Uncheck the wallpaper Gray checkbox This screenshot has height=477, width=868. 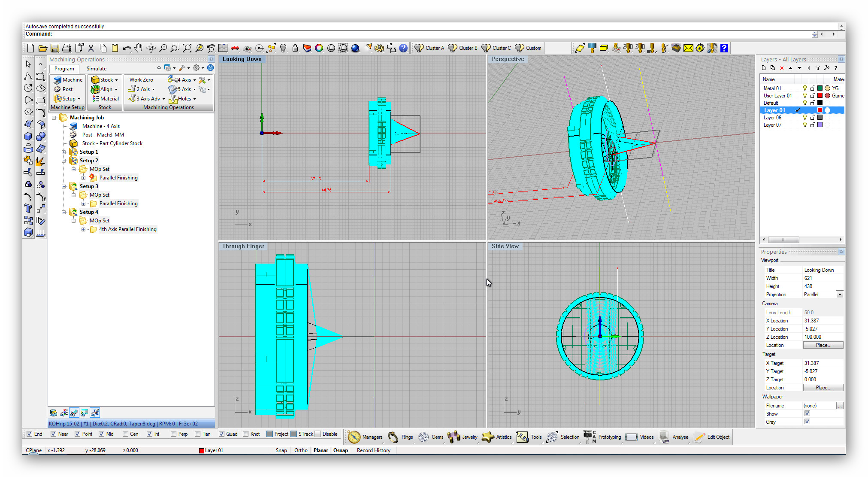807,422
